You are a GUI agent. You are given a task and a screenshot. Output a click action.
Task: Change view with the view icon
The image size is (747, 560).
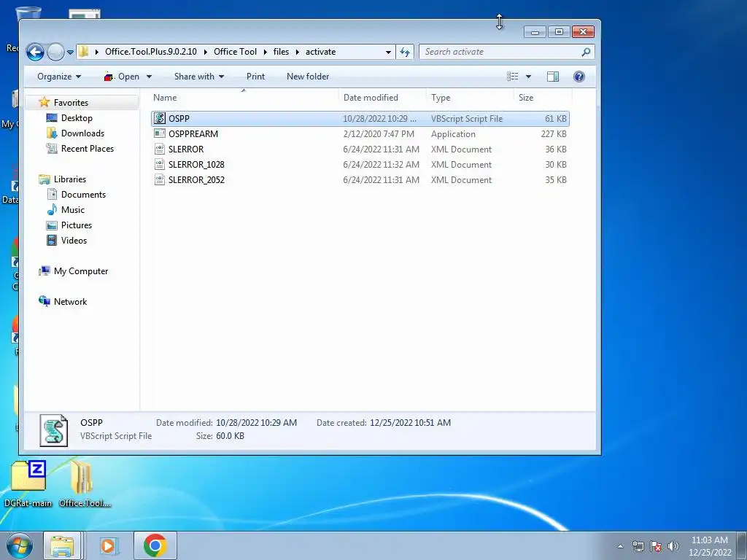513,76
